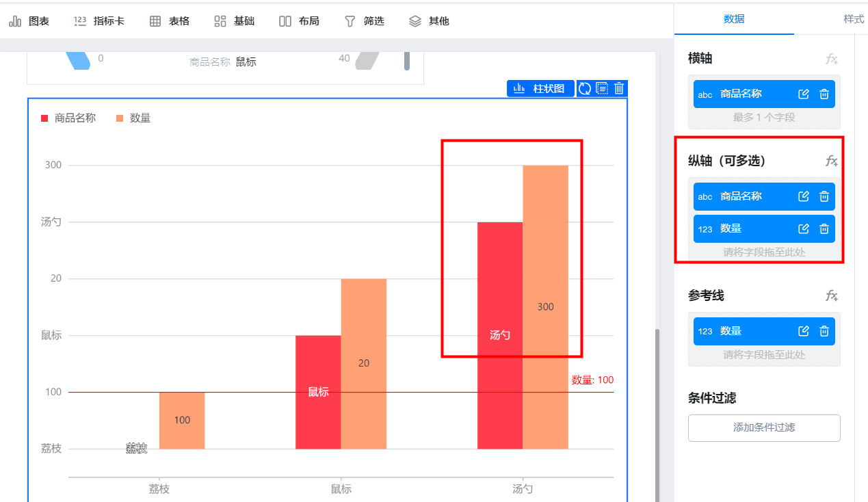The height and width of the screenshot is (502, 868).
Task: Click the 鼠标 label on the x-axis
Action: 341,489
